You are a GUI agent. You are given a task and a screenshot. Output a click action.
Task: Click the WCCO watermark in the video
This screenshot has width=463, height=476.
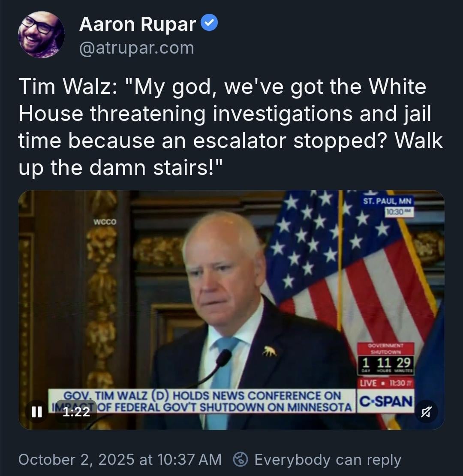pyautogui.click(x=105, y=222)
